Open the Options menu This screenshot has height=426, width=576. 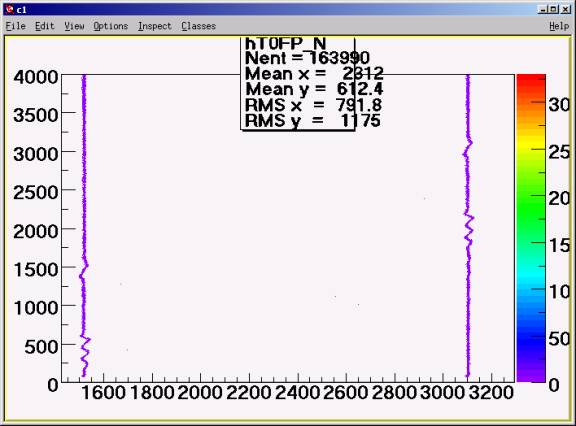111,26
